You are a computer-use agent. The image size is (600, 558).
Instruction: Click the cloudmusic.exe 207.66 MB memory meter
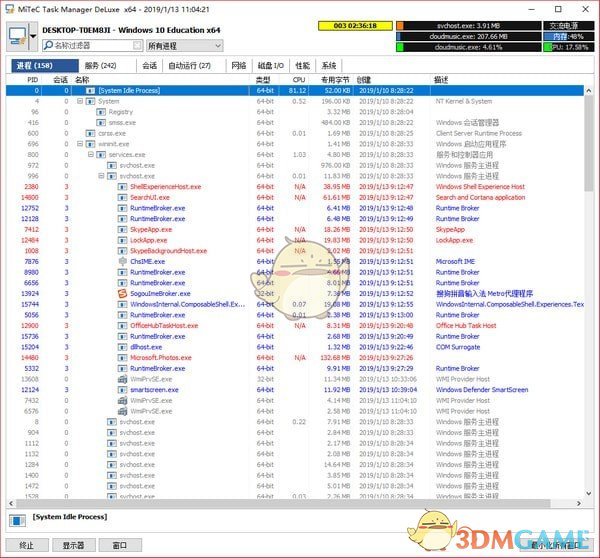469,36
